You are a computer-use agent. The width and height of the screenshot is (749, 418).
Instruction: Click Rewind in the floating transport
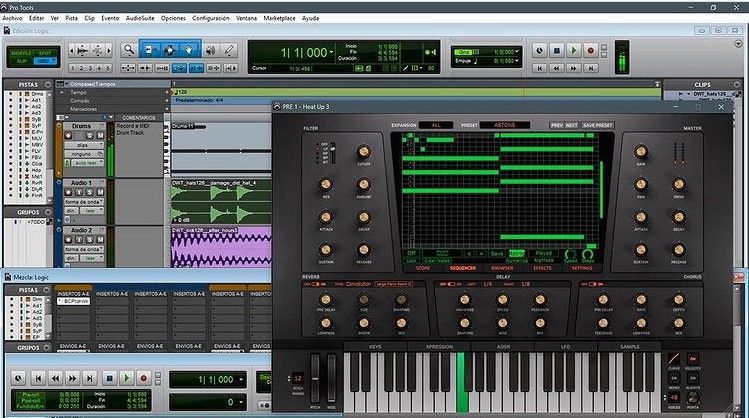pyautogui.click(x=55, y=378)
